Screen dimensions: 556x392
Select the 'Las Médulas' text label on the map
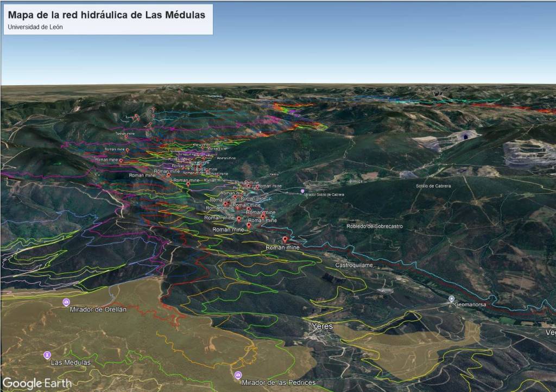[70, 362]
